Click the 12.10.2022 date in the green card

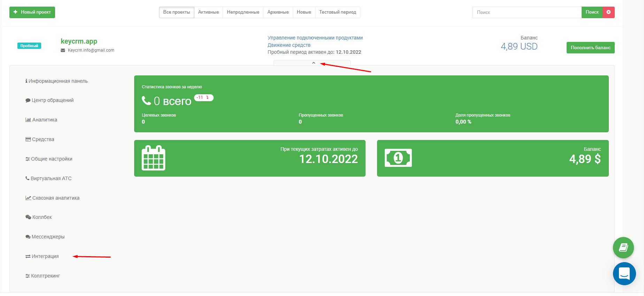[x=329, y=159]
